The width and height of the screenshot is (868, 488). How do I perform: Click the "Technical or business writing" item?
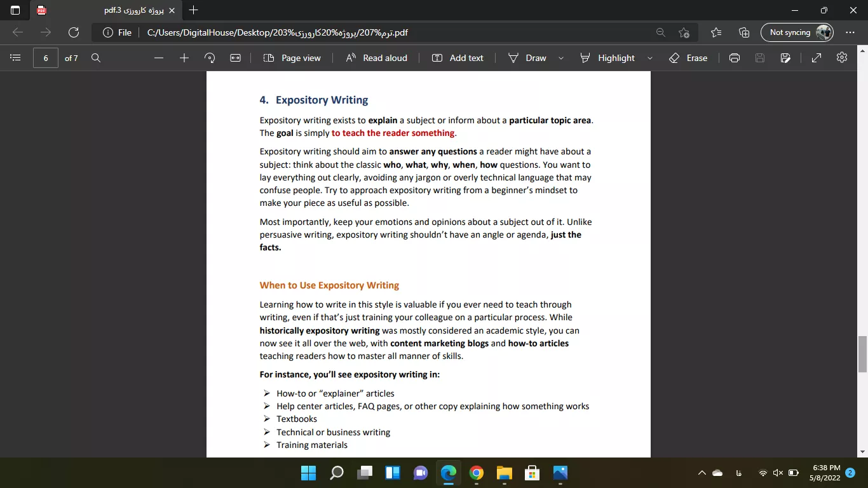pyautogui.click(x=334, y=432)
